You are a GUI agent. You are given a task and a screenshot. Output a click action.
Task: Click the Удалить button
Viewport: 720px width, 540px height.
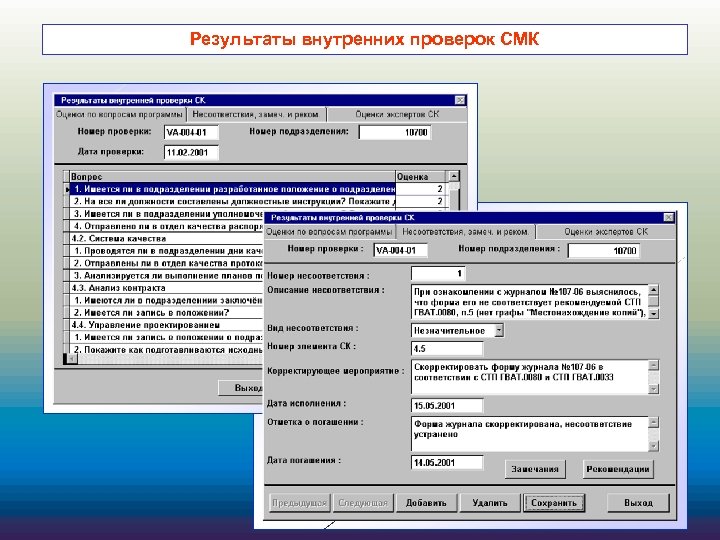tap(490, 503)
